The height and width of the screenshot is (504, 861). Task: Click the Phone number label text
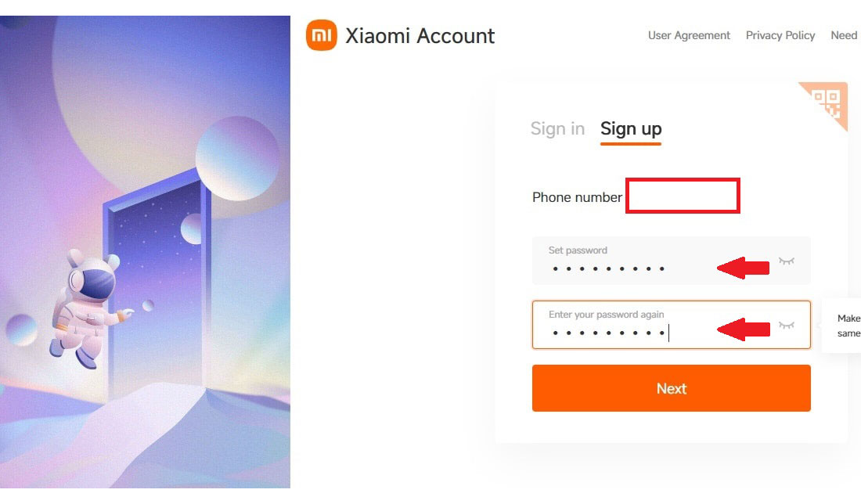point(577,197)
